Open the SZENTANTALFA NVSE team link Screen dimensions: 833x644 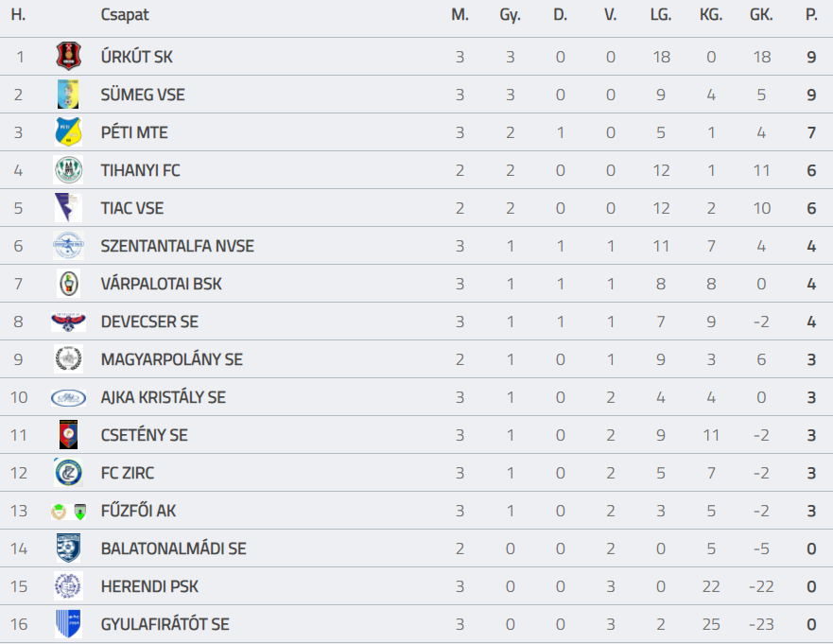[177, 246]
